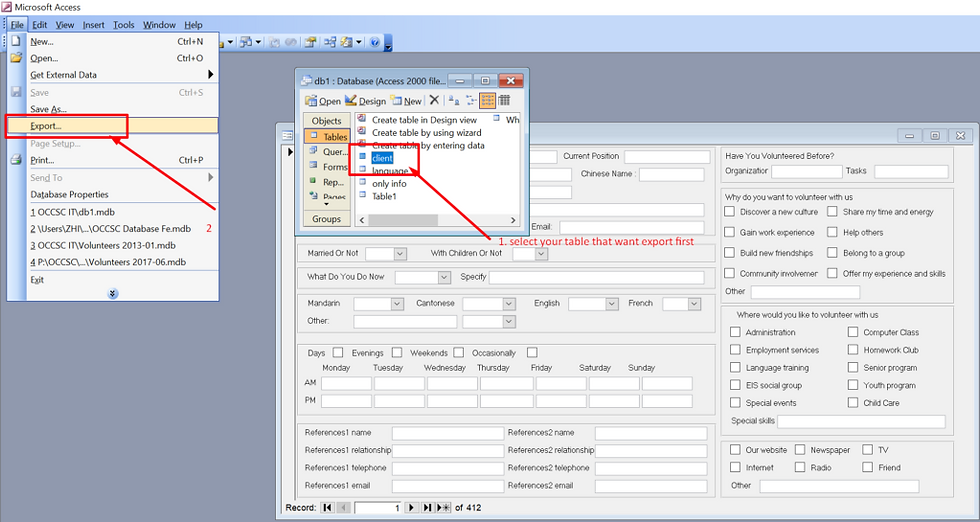The image size is (980, 522).
Task: Switch to Details view in database window
Action: [x=504, y=100]
